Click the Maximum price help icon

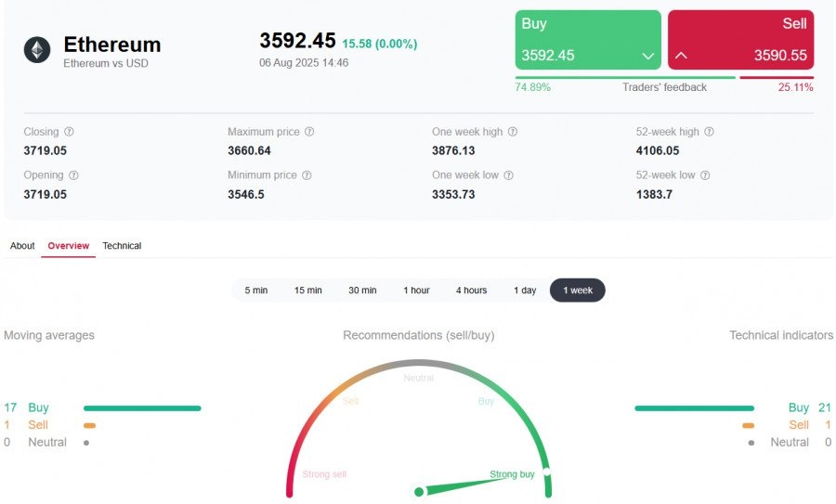point(309,132)
